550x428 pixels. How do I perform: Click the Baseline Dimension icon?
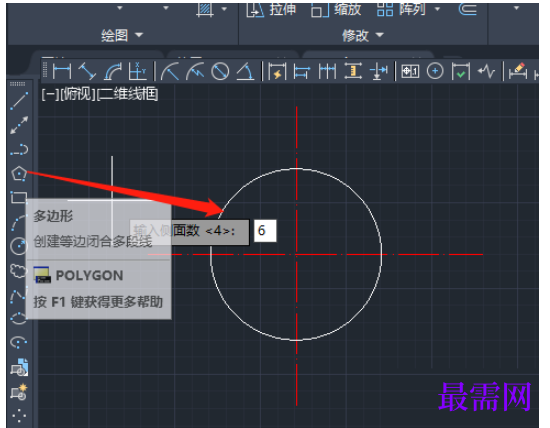click(x=302, y=71)
